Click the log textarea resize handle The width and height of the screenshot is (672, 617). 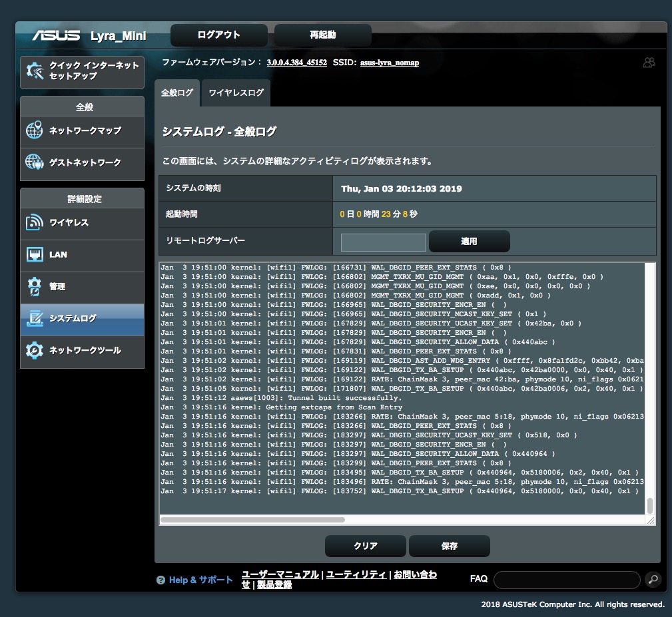[x=651, y=520]
